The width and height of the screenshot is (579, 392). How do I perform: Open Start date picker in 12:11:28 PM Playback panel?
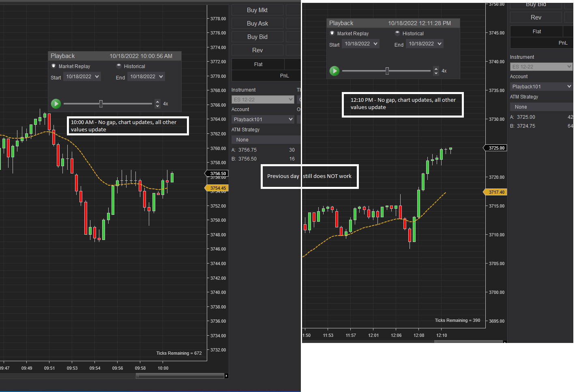tap(361, 44)
